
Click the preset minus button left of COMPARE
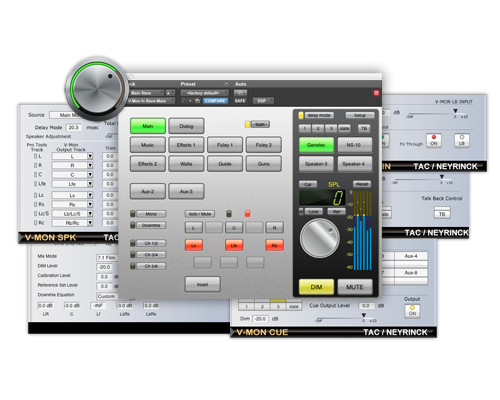tap(183, 101)
